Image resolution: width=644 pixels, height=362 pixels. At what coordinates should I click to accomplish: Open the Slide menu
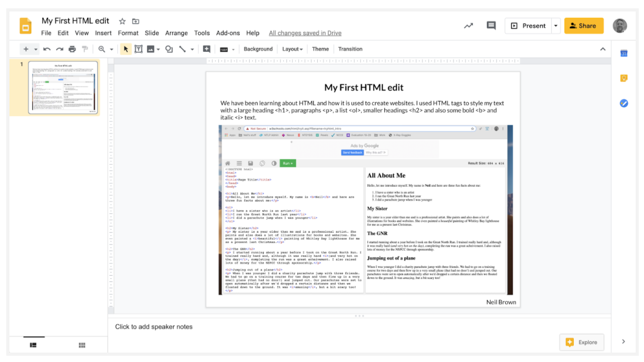tap(152, 33)
